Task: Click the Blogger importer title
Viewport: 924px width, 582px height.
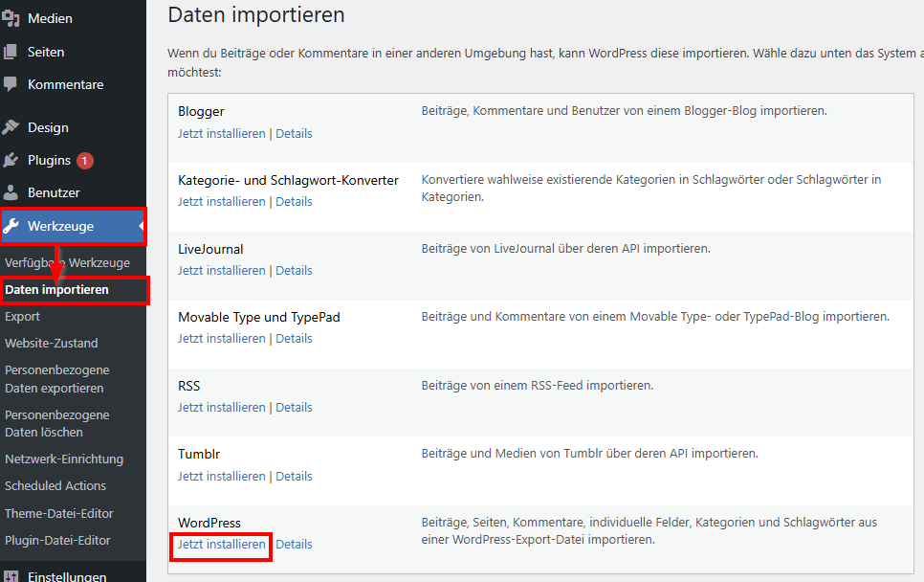Action: (201, 111)
